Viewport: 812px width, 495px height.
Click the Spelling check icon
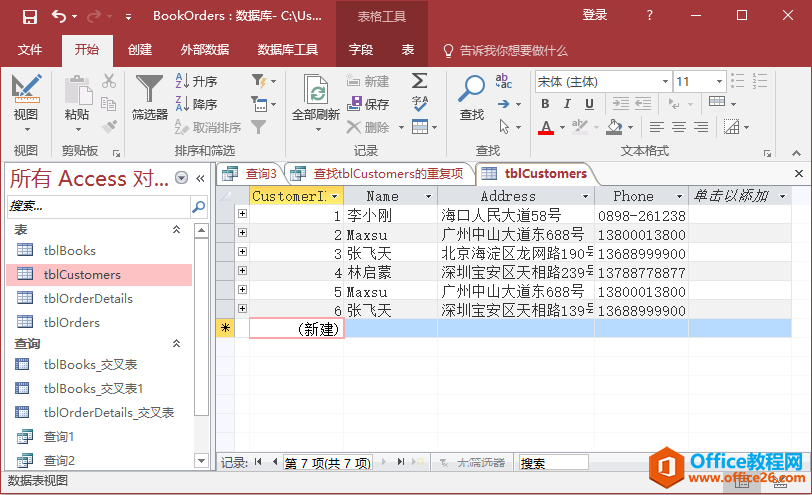419,104
